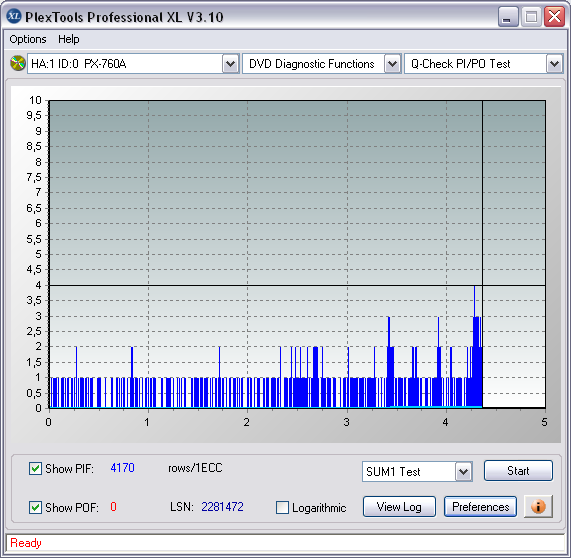The height and width of the screenshot is (558, 571).
Task: Enable the Logarithmic checkbox
Action: click(x=282, y=507)
